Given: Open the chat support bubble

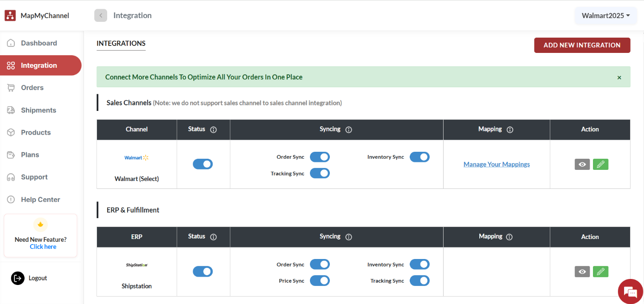Looking at the screenshot, I should pos(630,291).
